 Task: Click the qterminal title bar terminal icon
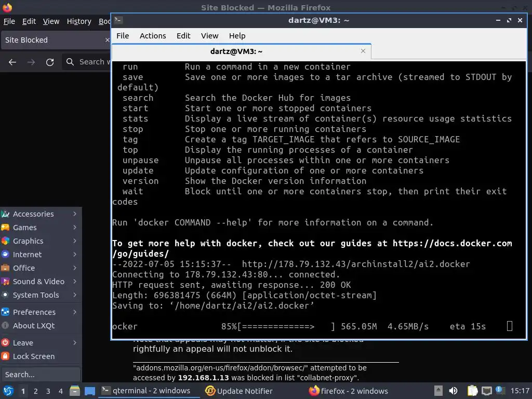[x=118, y=20]
